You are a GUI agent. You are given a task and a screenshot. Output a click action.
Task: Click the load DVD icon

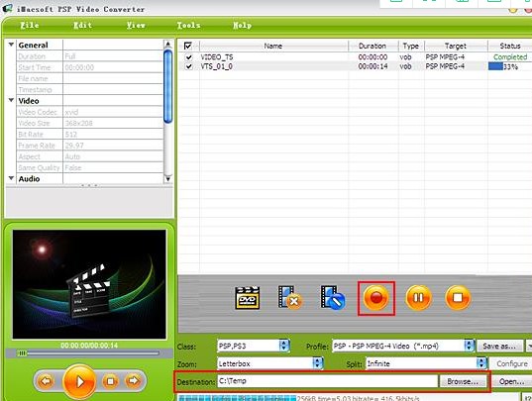coord(248,298)
